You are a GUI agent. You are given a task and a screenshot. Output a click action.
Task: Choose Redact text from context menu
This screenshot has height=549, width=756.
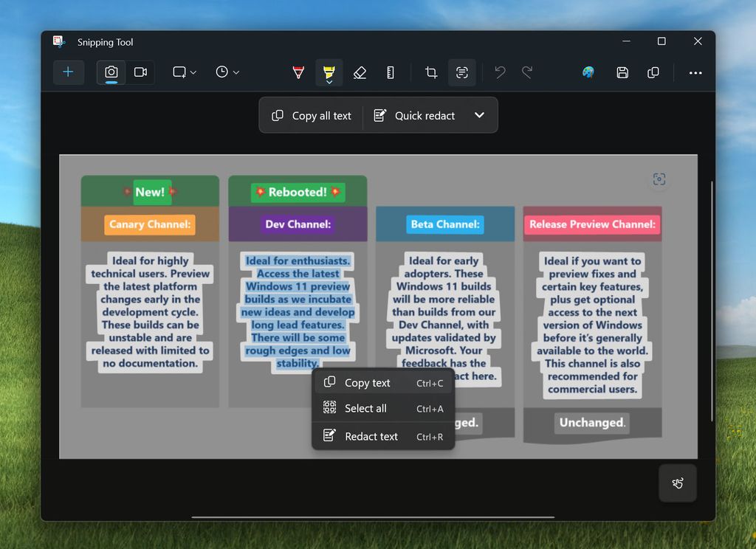[371, 436]
